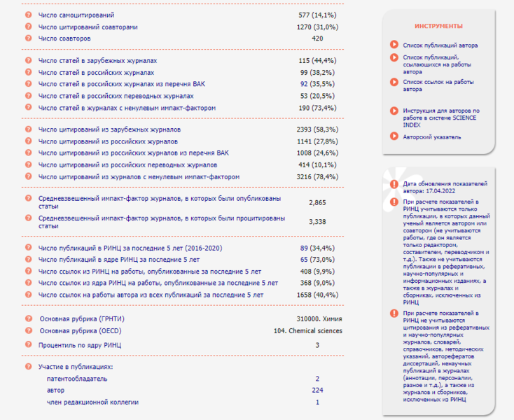The image size is (514, 420).
Task: Open Список публикаций автора link
Action: pyautogui.click(x=440, y=45)
